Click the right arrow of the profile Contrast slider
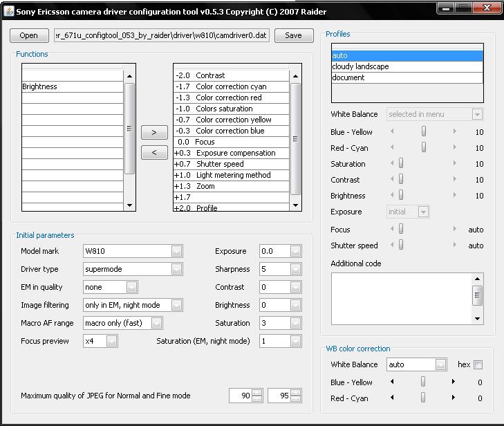 click(x=454, y=179)
